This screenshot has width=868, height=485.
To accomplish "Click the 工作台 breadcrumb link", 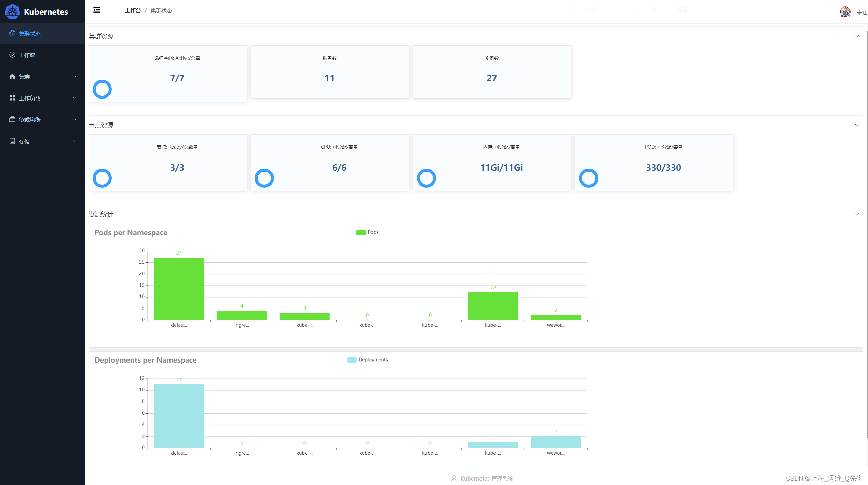I will (x=133, y=10).
